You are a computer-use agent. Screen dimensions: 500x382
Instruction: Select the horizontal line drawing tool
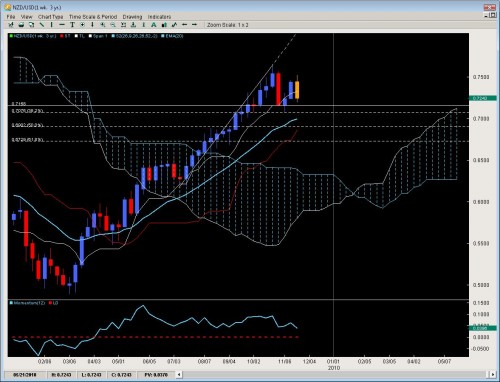click(x=62, y=25)
